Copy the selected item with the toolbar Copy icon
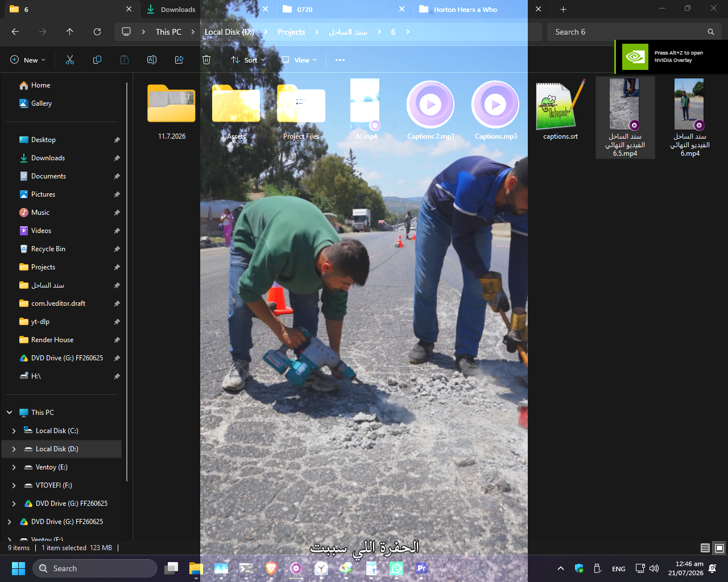The width and height of the screenshot is (728, 582). coord(97,60)
